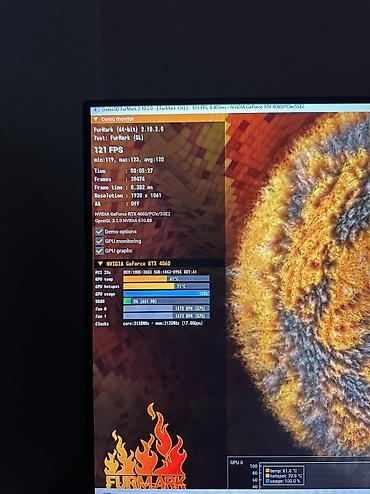
Task: Click the OpenGL driver version line
Action: pyautogui.click(x=123, y=221)
